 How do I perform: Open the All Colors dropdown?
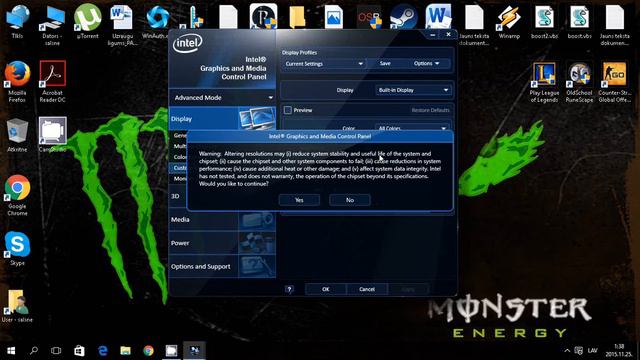coord(412,128)
